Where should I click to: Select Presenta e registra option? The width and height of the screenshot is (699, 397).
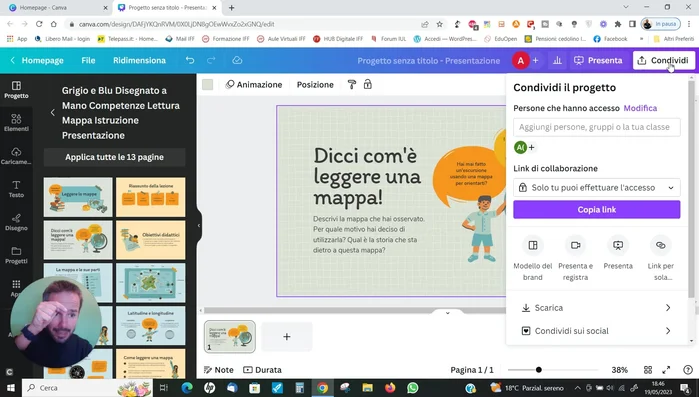(x=576, y=258)
